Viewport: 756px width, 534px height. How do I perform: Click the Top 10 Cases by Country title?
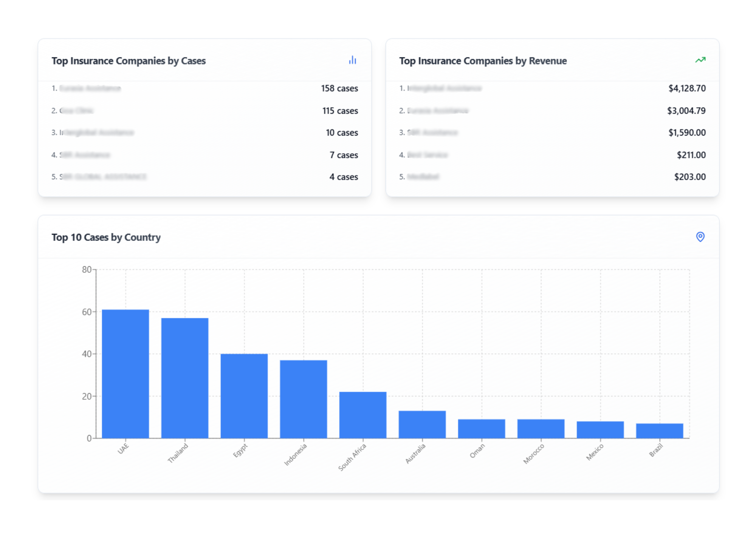pyautogui.click(x=106, y=238)
